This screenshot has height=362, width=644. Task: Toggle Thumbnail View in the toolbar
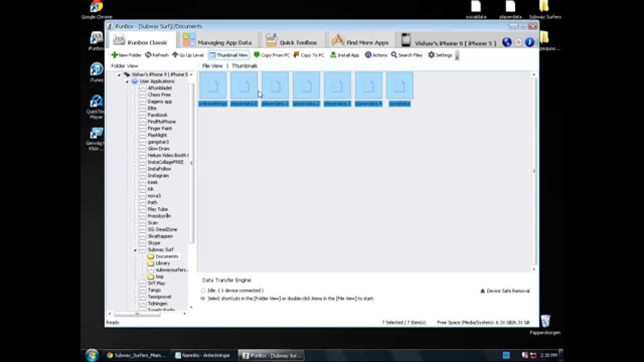[228, 55]
